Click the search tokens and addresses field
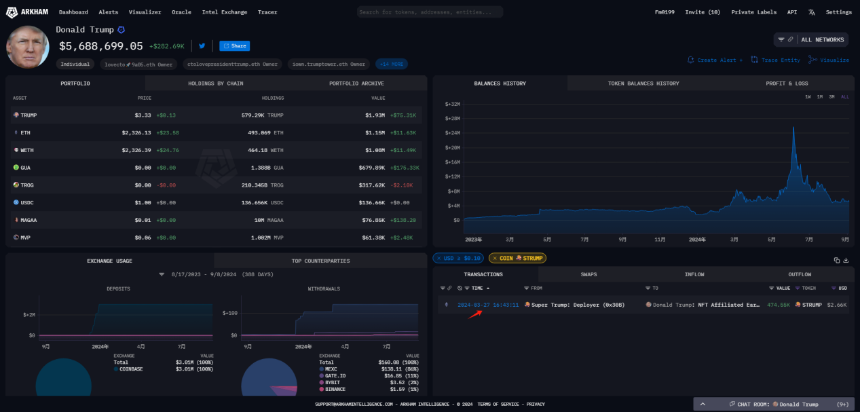The height and width of the screenshot is (412, 860). coord(430,12)
